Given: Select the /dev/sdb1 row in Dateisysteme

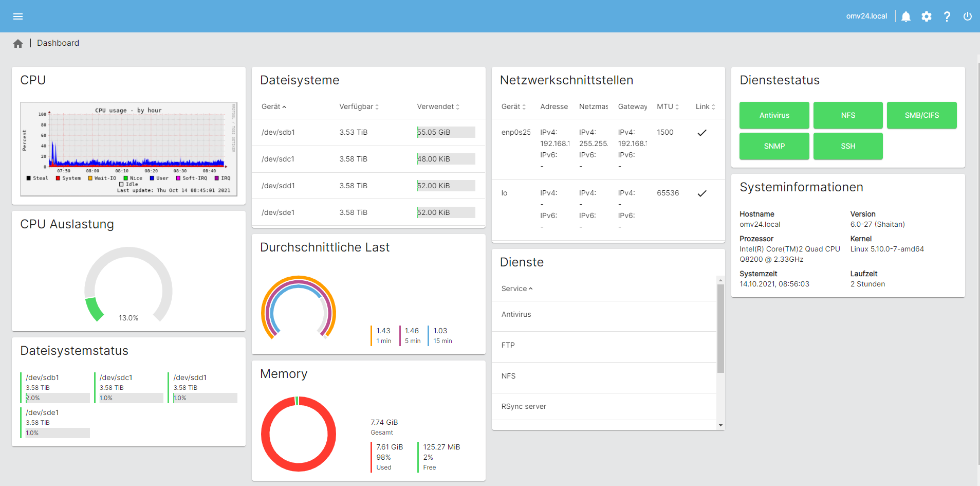Looking at the screenshot, I should pos(368,132).
